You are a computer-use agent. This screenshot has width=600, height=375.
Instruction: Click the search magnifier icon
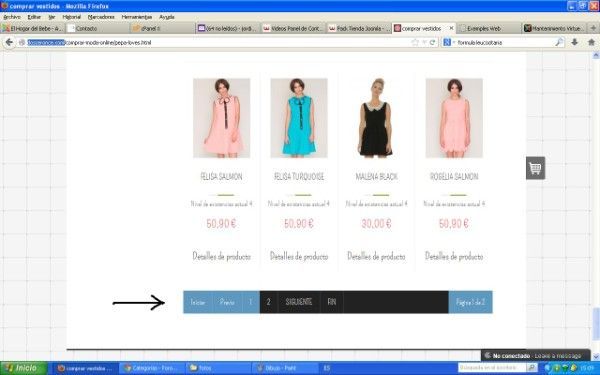[559, 42]
